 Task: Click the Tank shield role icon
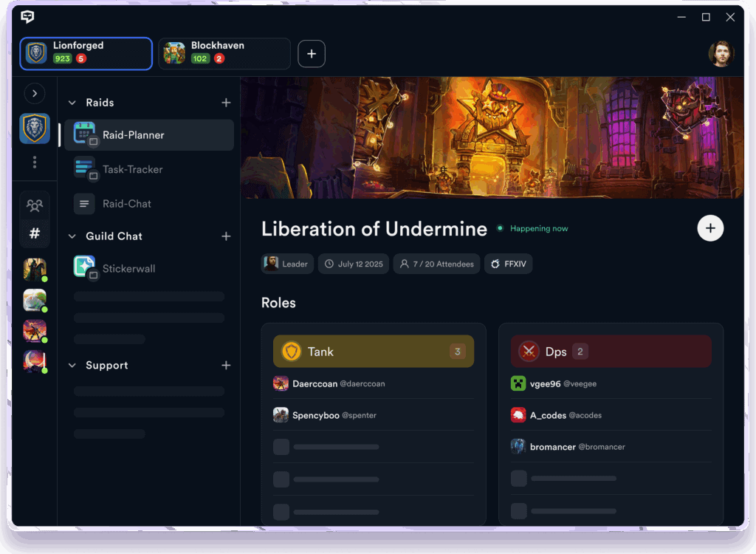292,352
